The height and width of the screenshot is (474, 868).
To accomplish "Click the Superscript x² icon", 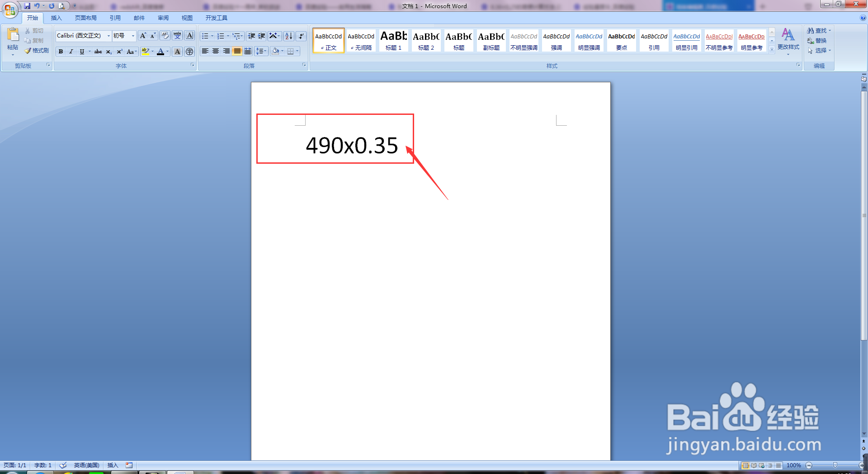I will click(x=119, y=52).
